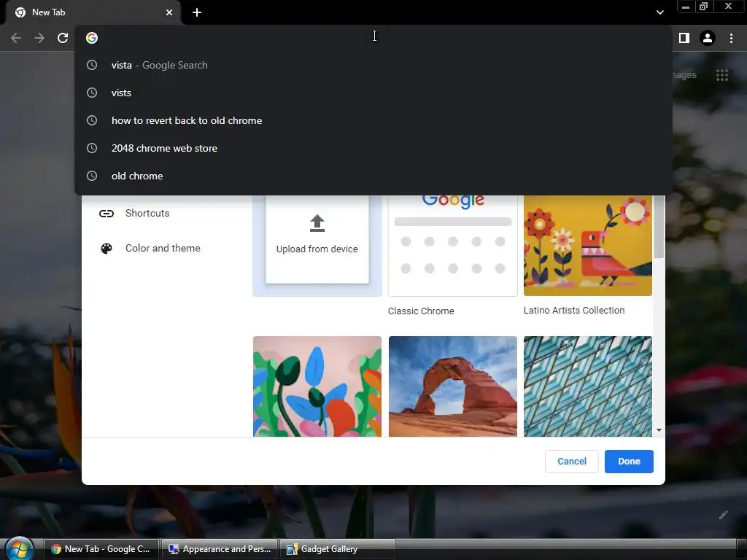Screen dimensions: 747x560
Task: Click the upload arrow icon
Action: click(317, 223)
